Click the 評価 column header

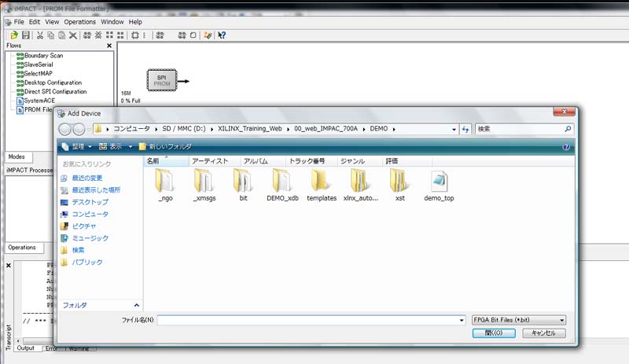[x=407, y=161]
